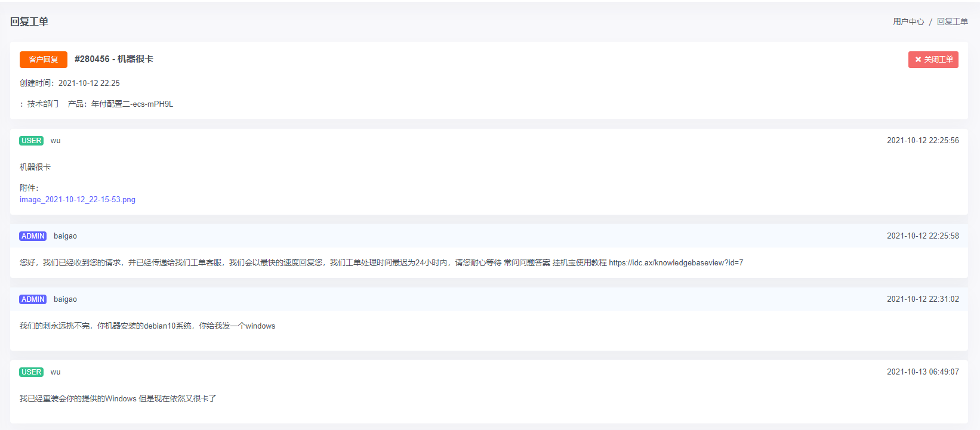The height and width of the screenshot is (430, 980).
Task: Click the 创建时间 2021-10-12 22:25 line
Action: click(70, 83)
